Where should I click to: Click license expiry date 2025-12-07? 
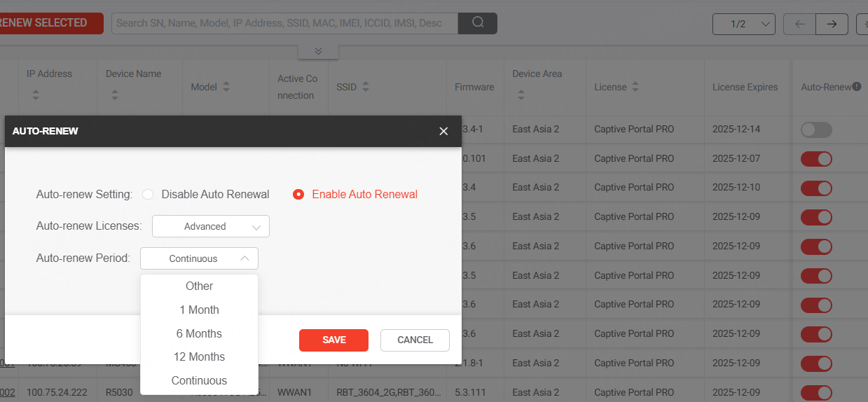point(736,159)
